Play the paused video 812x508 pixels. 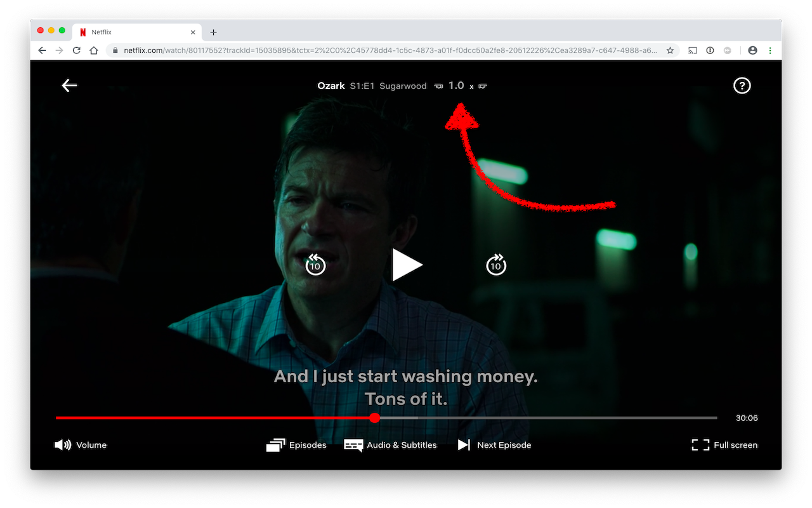pyautogui.click(x=407, y=265)
